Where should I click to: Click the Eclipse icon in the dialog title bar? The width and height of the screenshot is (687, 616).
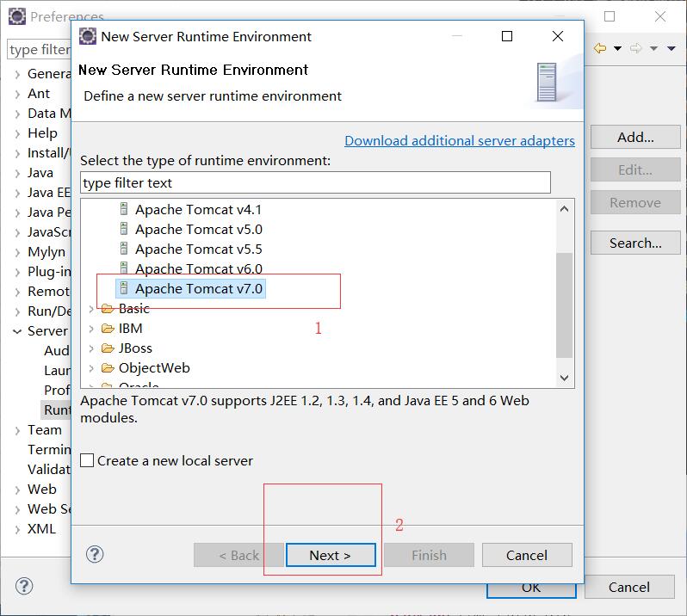[x=87, y=36]
